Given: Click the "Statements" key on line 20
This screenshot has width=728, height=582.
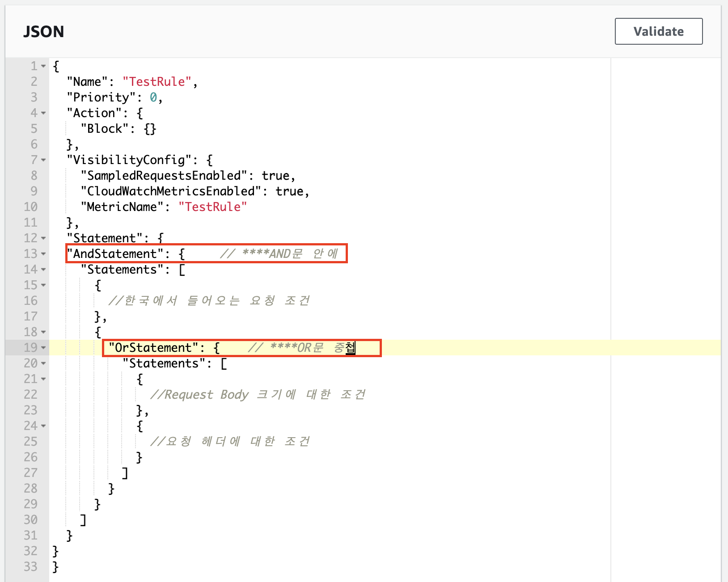Looking at the screenshot, I should (164, 363).
